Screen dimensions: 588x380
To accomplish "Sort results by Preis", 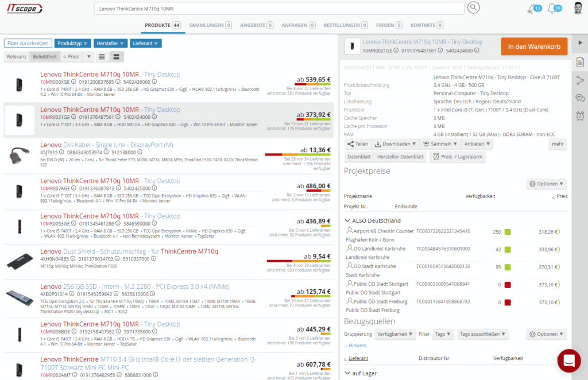I will click(71, 57).
